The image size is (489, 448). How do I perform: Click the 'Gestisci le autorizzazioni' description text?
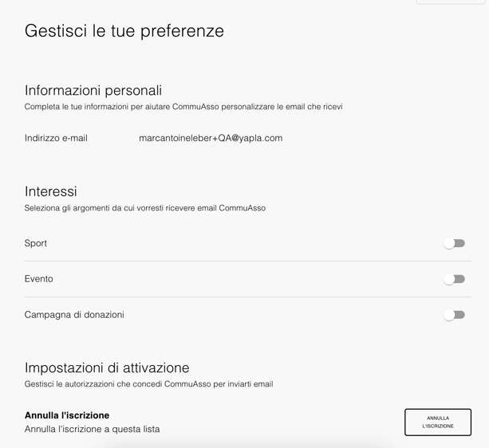click(148, 384)
